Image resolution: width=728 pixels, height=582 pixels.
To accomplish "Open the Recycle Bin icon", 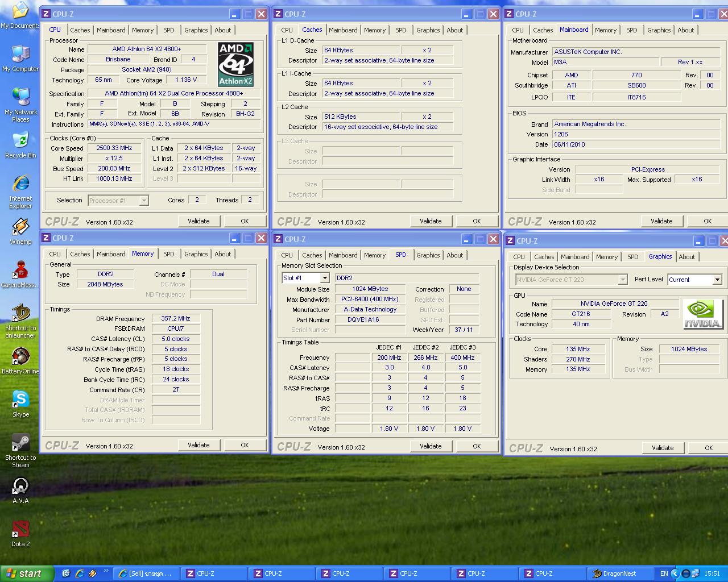I will [20, 144].
